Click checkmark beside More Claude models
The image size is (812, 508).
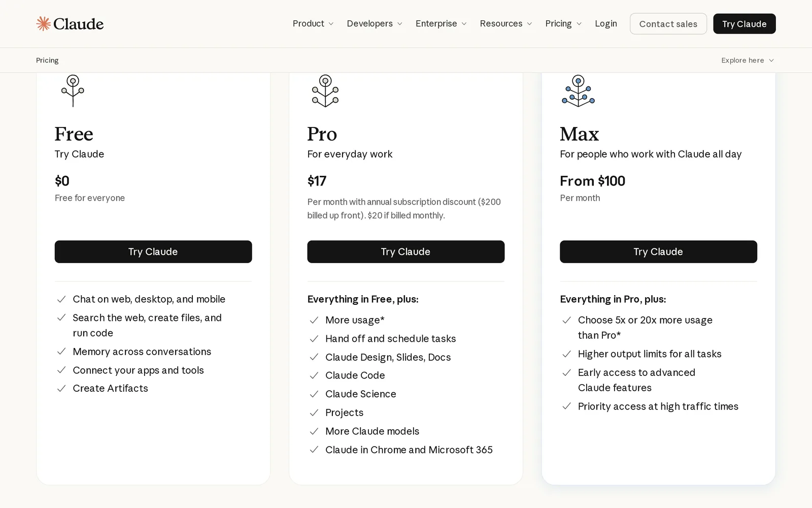[314, 431]
